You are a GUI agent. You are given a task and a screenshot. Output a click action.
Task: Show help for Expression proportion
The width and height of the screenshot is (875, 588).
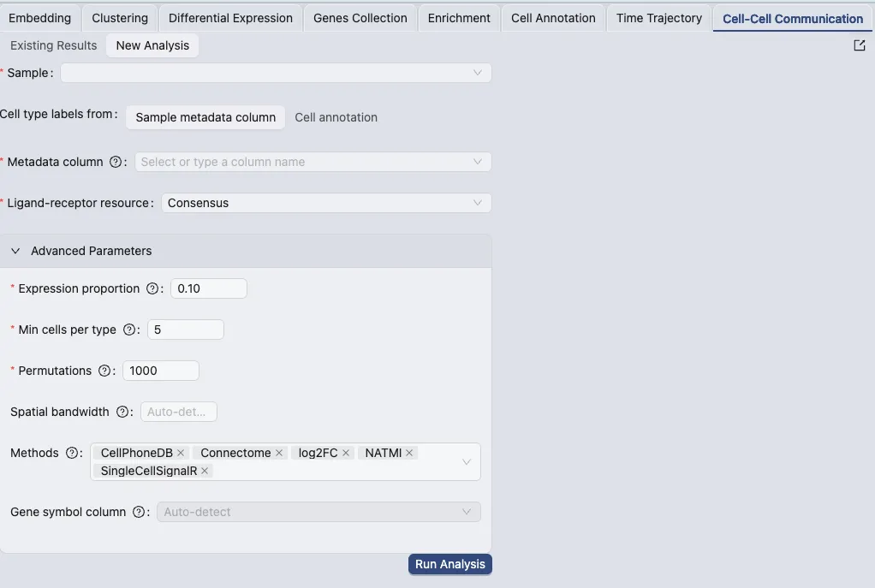[152, 288]
